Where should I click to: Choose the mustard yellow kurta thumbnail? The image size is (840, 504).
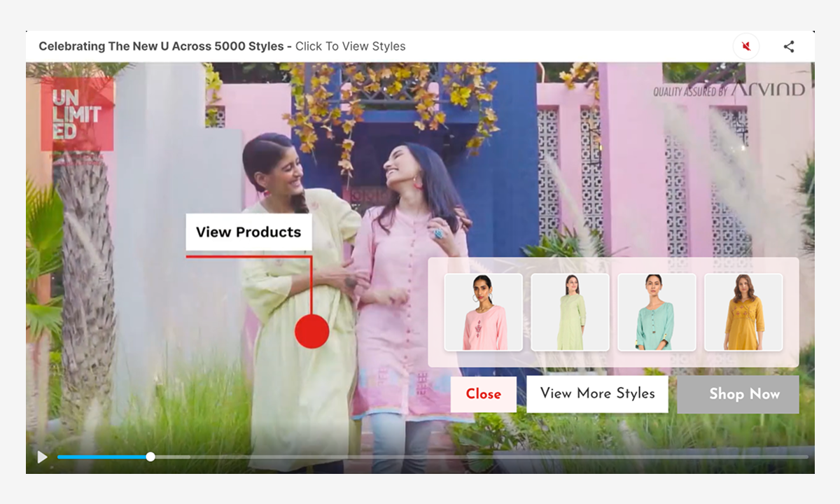[x=743, y=312]
